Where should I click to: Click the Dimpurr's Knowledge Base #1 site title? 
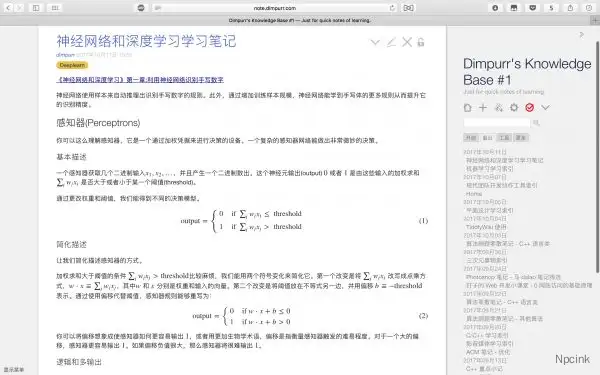(527, 72)
